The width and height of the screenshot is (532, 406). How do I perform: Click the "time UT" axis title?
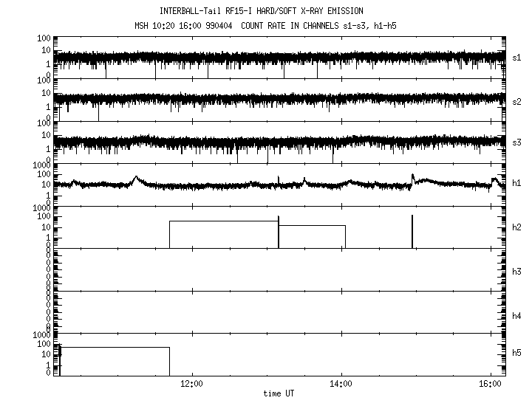click(280, 394)
